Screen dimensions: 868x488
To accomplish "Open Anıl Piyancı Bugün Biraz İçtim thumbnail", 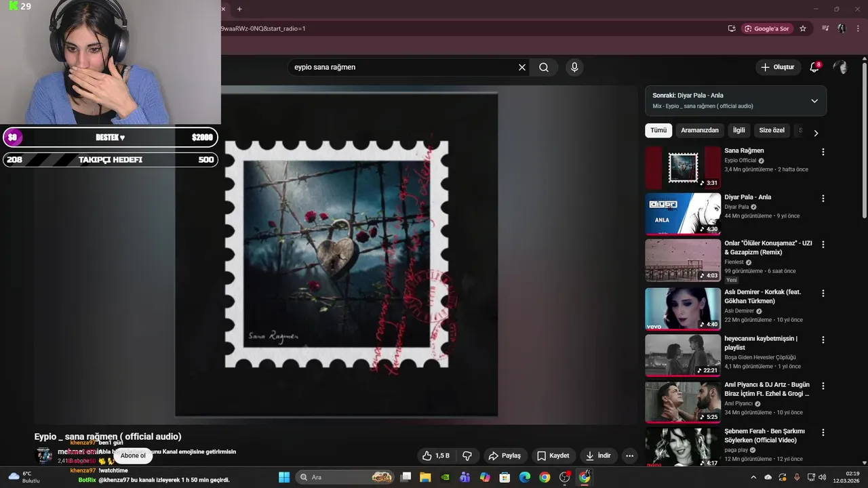I will point(683,401).
